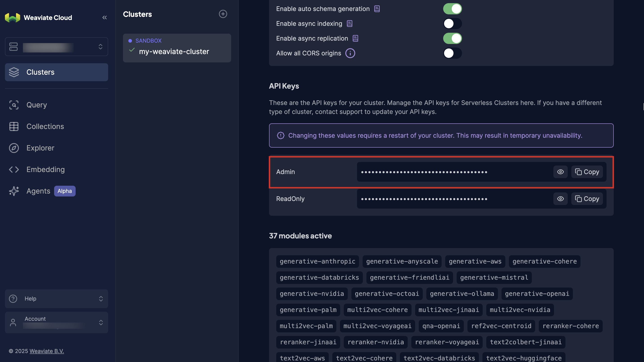Click the text2colbert-jinaai module tag
This screenshot has width=644, height=362.
click(x=526, y=342)
